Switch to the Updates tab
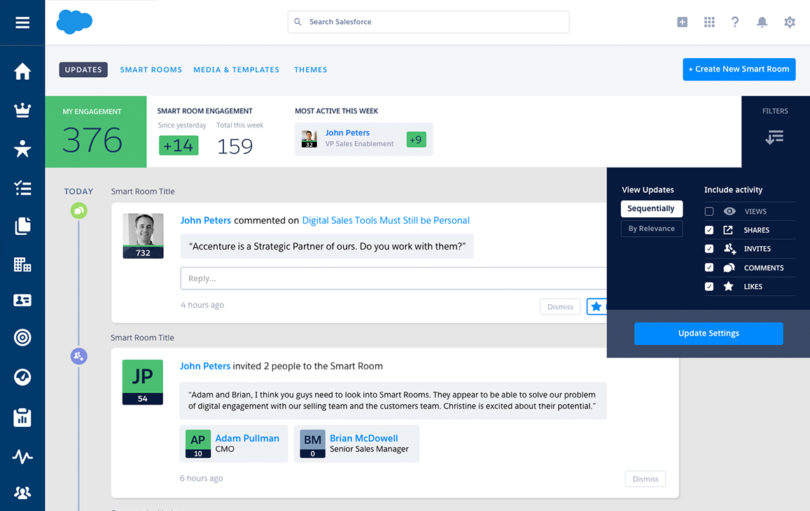This screenshot has height=511, width=810. click(x=83, y=70)
